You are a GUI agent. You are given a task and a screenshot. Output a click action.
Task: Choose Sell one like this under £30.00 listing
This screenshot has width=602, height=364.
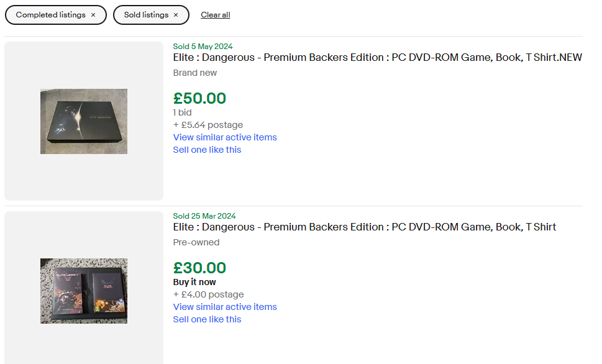(207, 319)
